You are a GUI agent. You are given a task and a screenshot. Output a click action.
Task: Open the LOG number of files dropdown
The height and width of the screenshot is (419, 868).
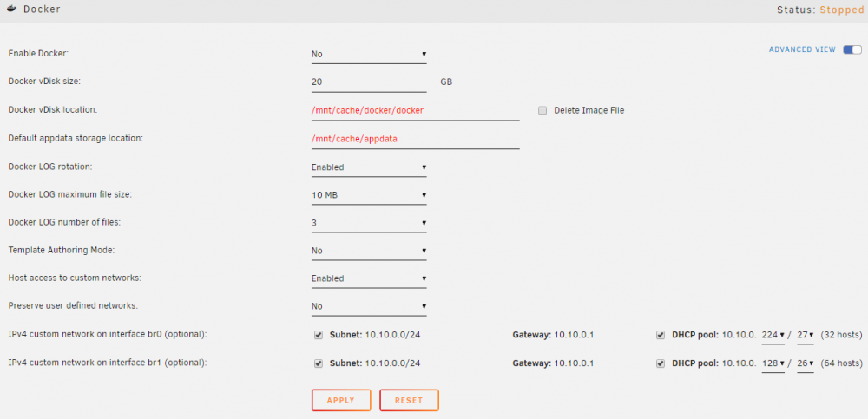(x=369, y=223)
